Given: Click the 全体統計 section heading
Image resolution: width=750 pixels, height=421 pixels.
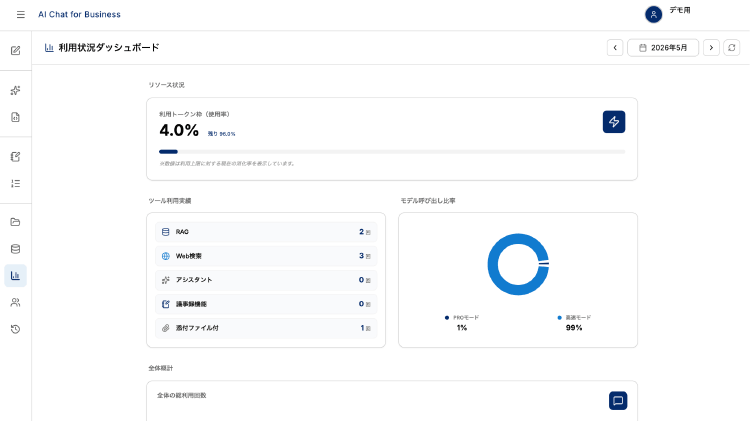Looking at the screenshot, I should click(161, 368).
